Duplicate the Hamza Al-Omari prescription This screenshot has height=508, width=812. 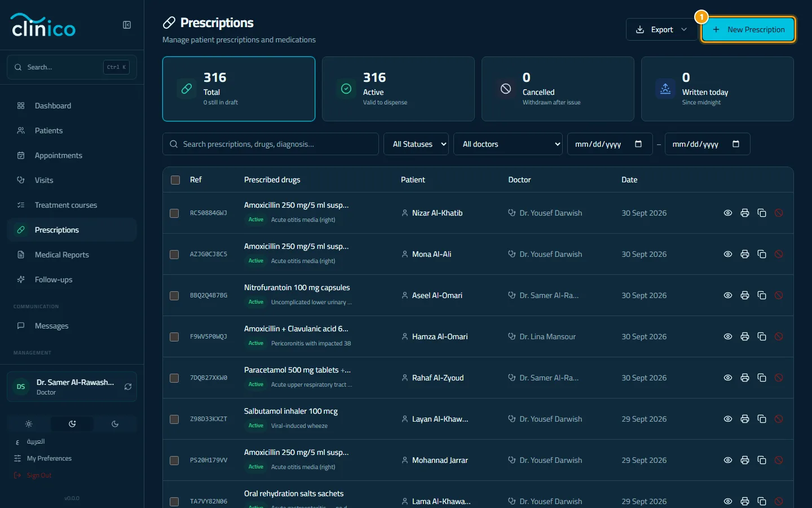pos(762,336)
